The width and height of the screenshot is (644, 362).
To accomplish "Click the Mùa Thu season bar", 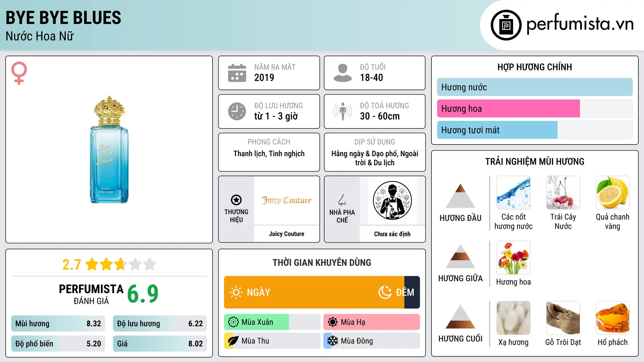I will (272, 341).
